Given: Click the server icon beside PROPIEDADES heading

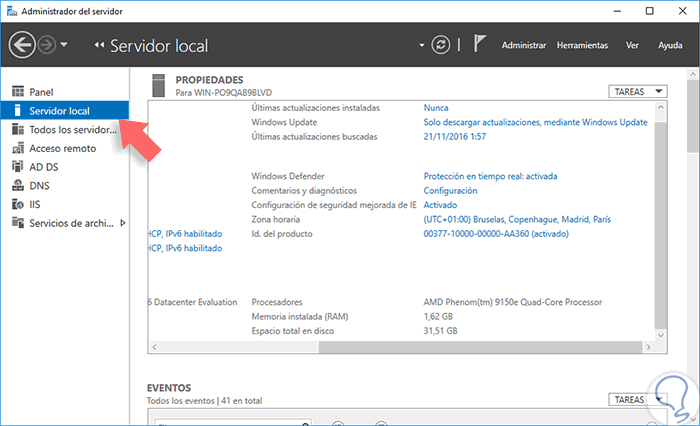Looking at the screenshot, I should [x=158, y=85].
